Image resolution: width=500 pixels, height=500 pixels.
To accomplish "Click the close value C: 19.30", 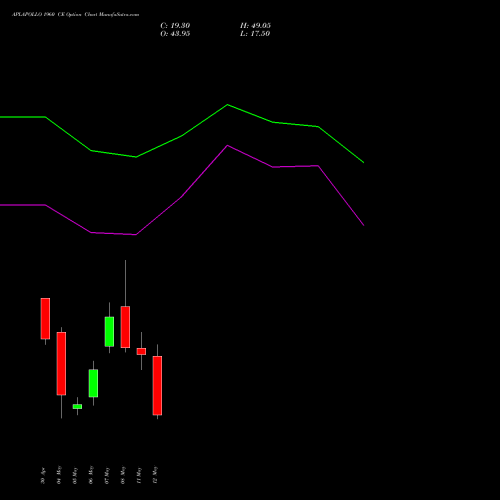I will pyautogui.click(x=175, y=26).
